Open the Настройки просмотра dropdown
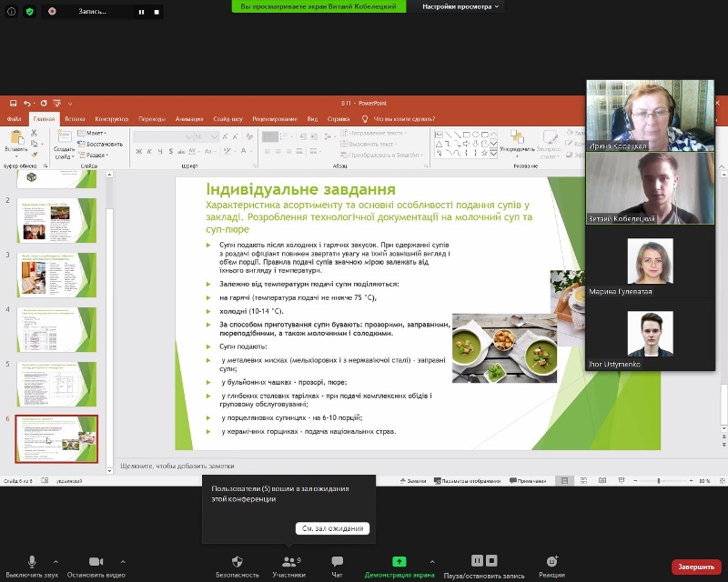 coord(460,6)
